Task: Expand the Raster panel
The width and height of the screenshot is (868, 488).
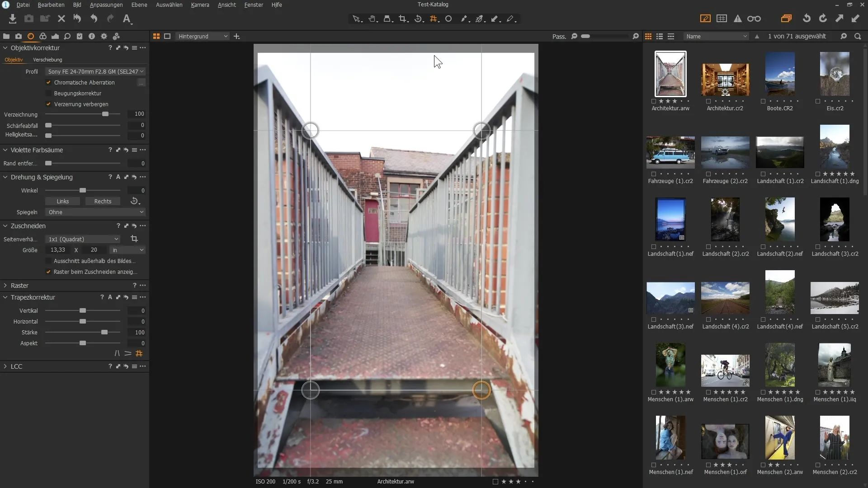Action: coord(5,286)
